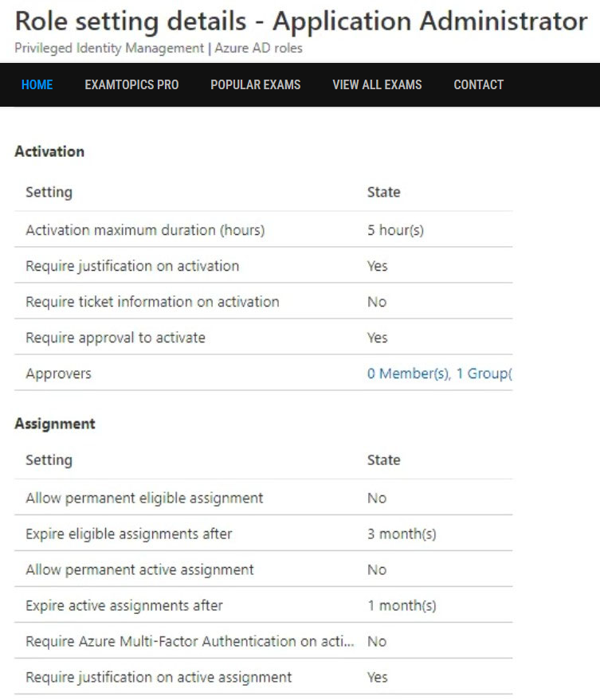Select the Require approval to activate row
600x700 pixels.
click(x=264, y=337)
